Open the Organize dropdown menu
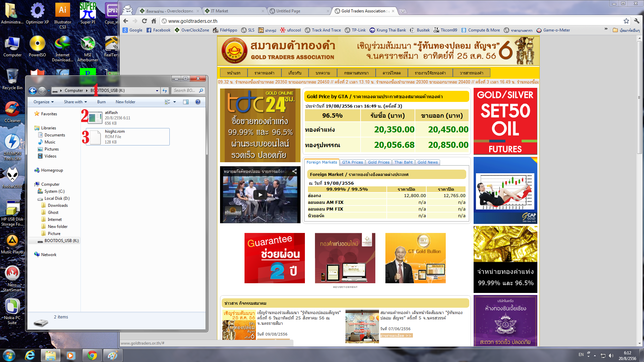The image size is (644, 362). pos(43,102)
